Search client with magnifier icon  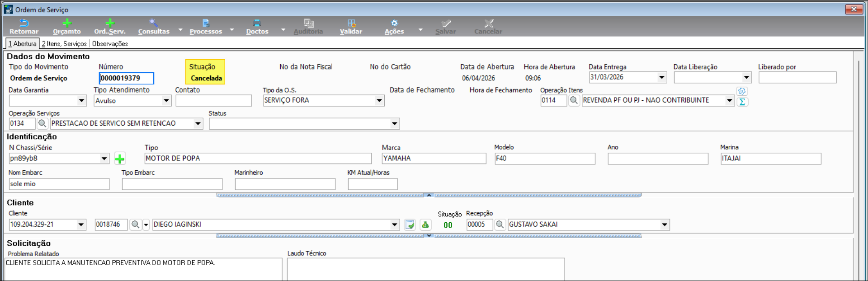coord(135,225)
